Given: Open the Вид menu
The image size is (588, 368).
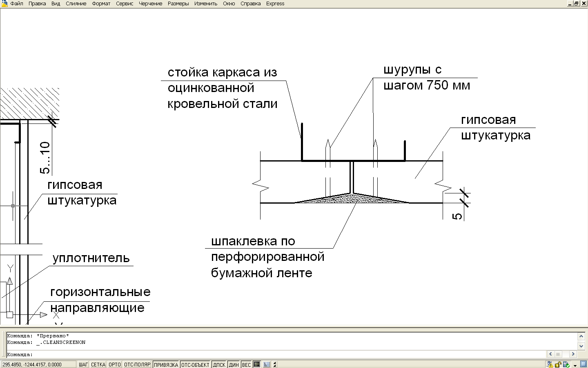Looking at the screenshot, I should [x=56, y=4].
